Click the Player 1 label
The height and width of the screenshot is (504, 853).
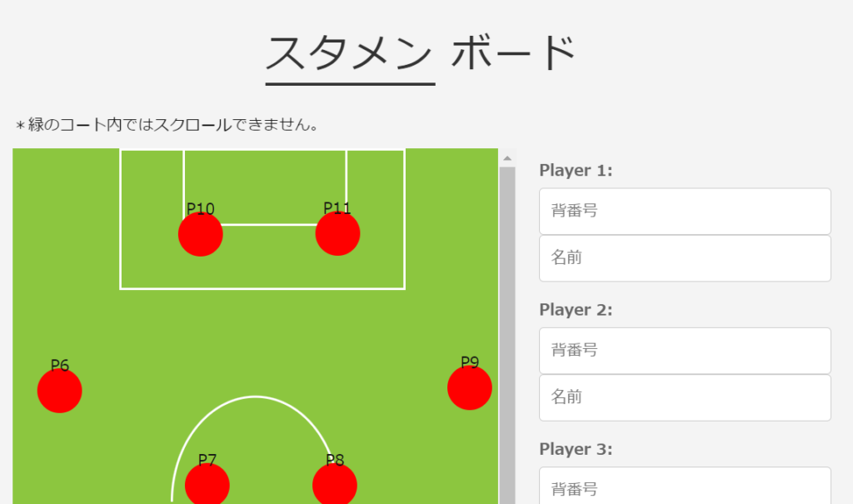pos(576,170)
